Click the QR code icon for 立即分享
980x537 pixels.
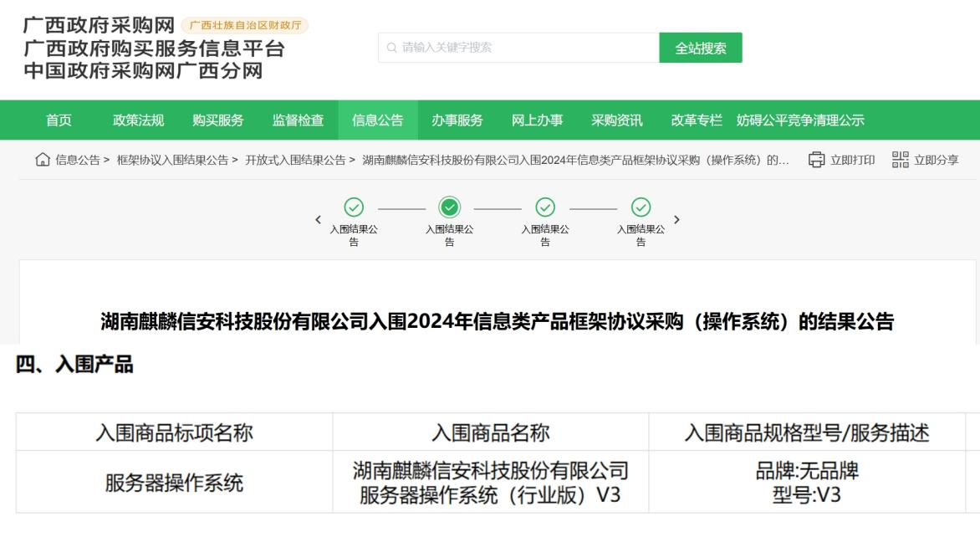(900, 161)
